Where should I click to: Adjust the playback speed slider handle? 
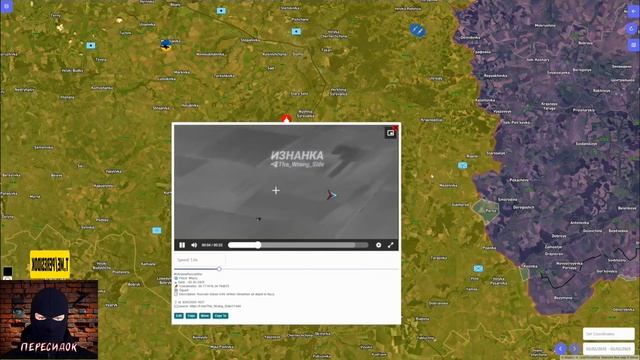point(219,269)
